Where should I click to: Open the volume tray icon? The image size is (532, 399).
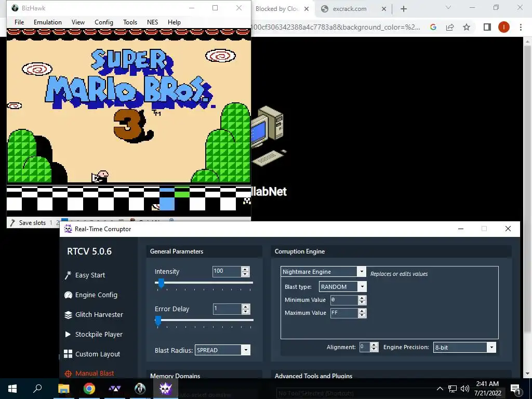coord(465,389)
